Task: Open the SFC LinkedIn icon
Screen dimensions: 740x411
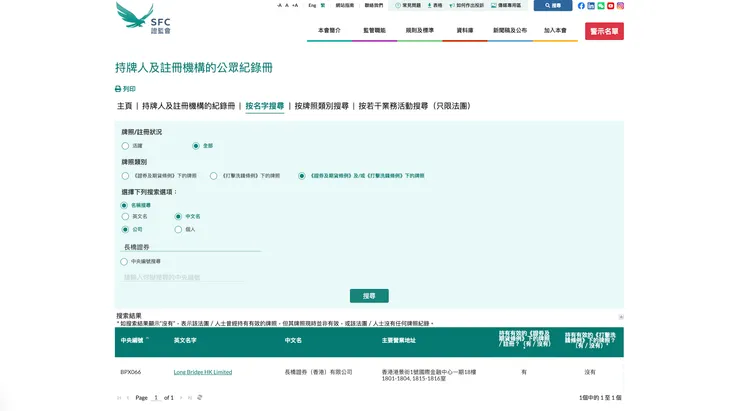Action: 591,6
